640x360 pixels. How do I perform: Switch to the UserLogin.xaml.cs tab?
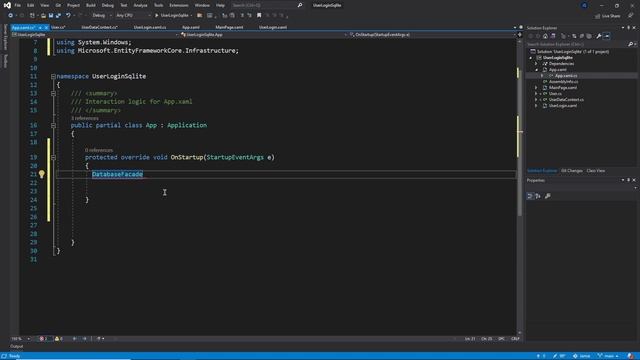tap(150, 27)
